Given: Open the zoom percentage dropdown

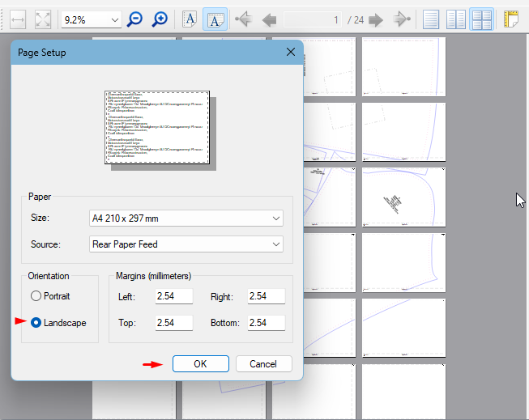Looking at the screenshot, I should pos(113,19).
